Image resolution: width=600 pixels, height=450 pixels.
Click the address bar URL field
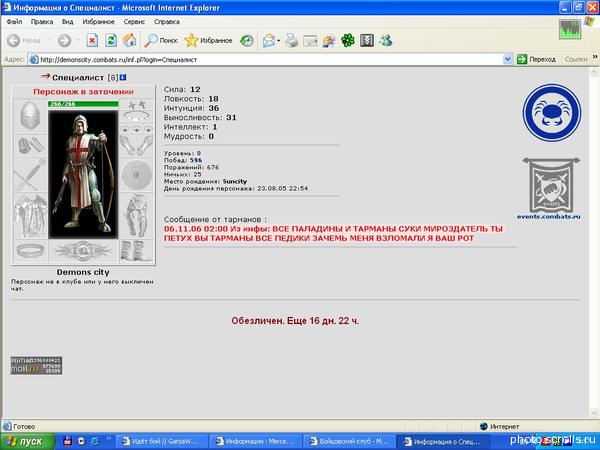(x=268, y=59)
